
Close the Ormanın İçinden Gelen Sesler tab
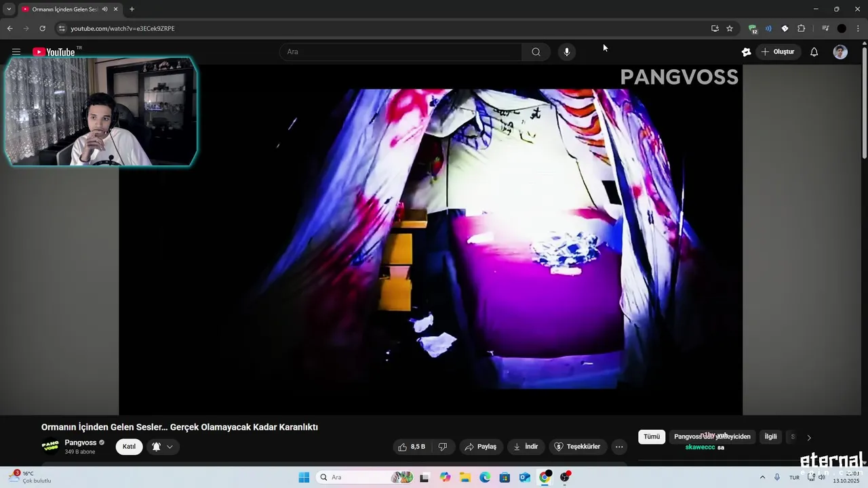click(x=115, y=9)
